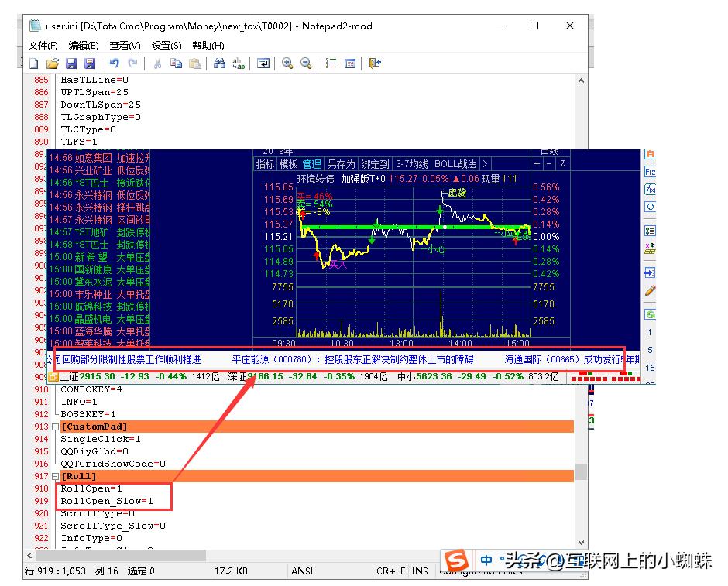Click the SingleClick=1 line
Screen dimensions: 728x586
[101, 440]
